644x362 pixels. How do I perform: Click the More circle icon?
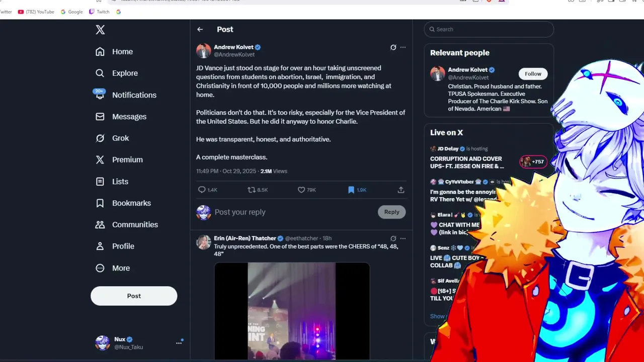100,268
